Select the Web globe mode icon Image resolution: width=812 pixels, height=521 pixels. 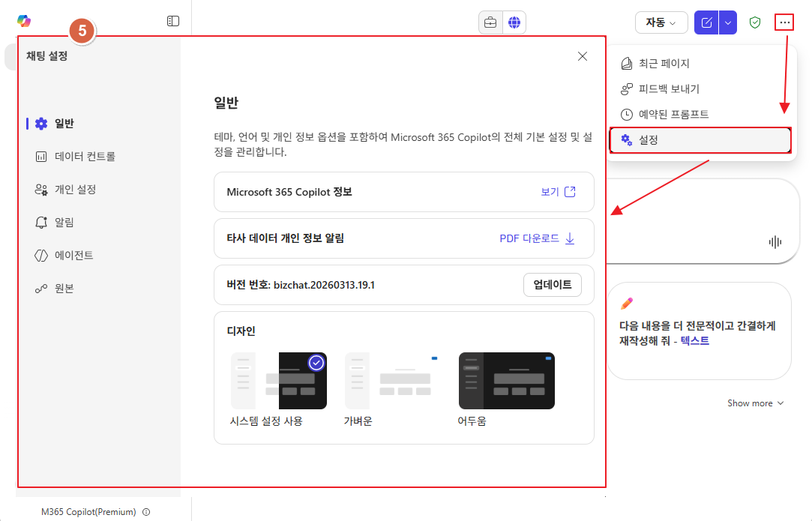[x=514, y=22]
